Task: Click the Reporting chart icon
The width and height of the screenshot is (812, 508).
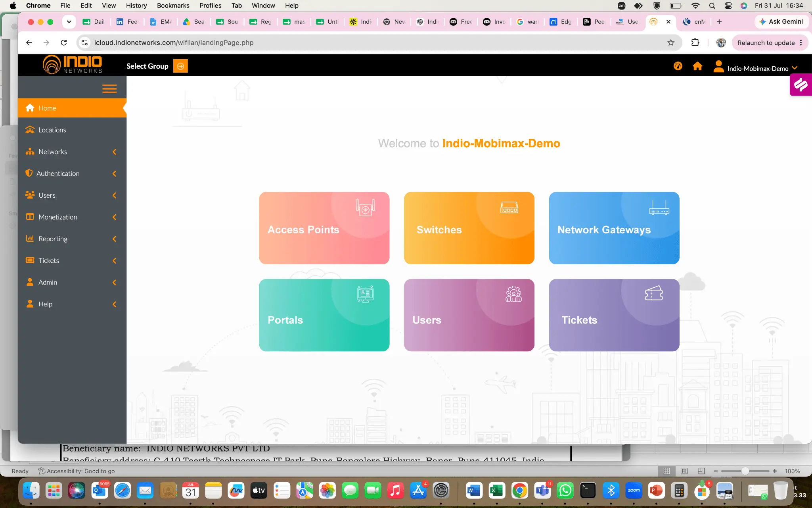Action: pyautogui.click(x=30, y=239)
